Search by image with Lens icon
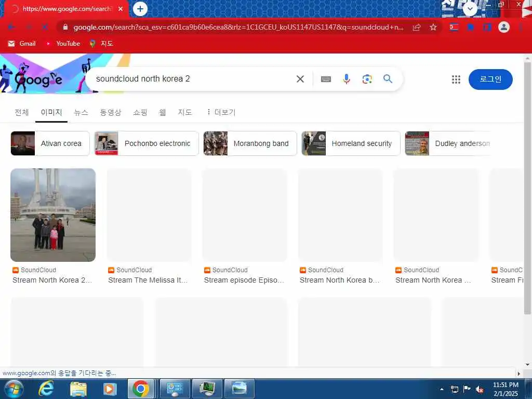Image resolution: width=532 pixels, height=399 pixels. [x=367, y=79]
